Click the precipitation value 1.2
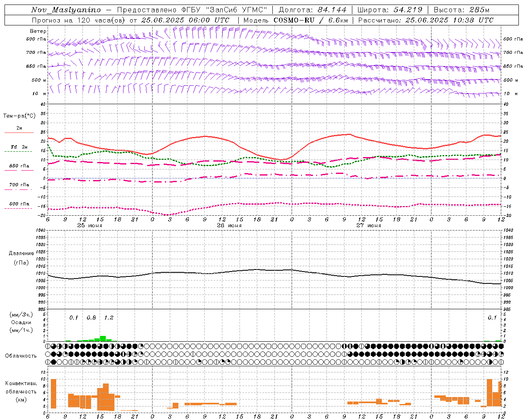This screenshot has width=525, height=420. [109, 317]
